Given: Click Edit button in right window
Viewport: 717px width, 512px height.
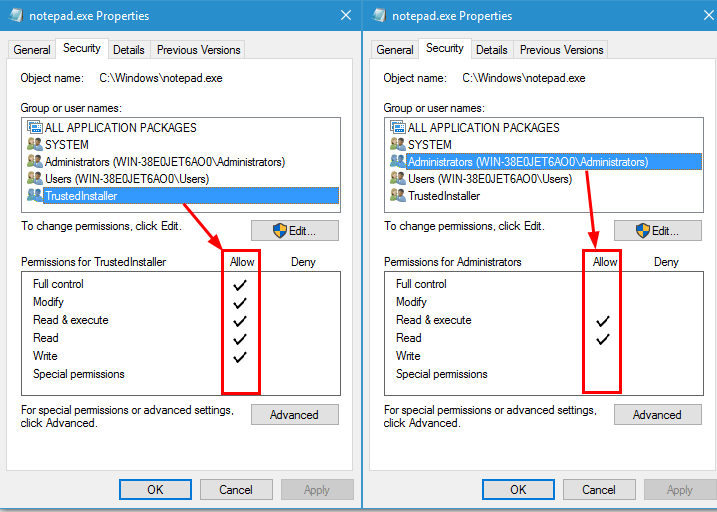Looking at the screenshot, I should [x=658, y=230].
